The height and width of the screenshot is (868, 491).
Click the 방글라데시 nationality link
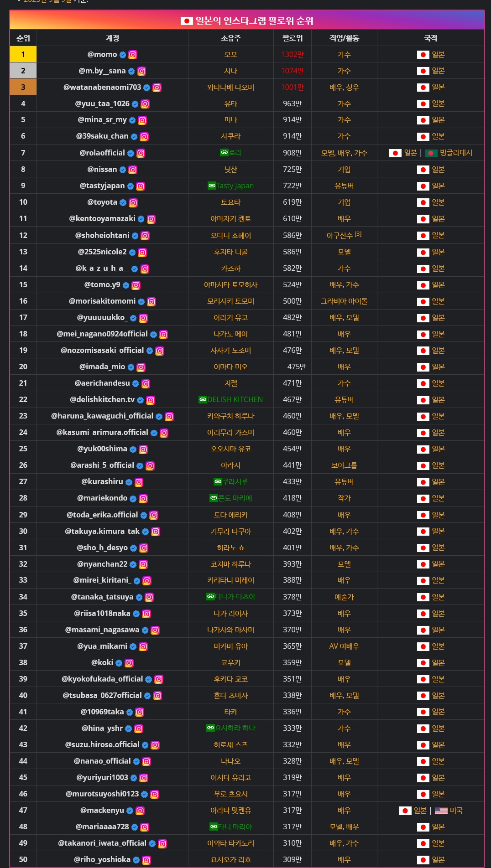[x=456, y=153]
